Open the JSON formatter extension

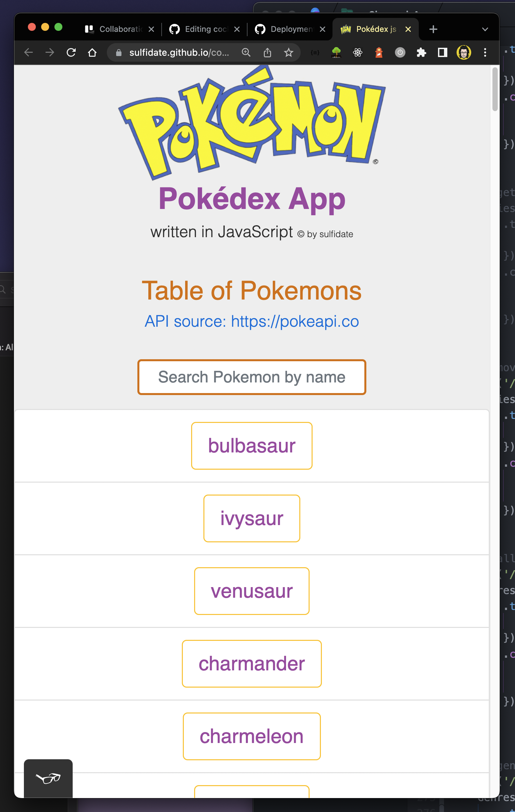(315, 52)
